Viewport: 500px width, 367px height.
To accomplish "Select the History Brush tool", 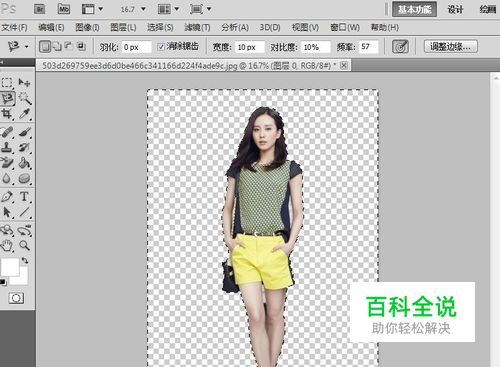I will [x=24, y=147].
